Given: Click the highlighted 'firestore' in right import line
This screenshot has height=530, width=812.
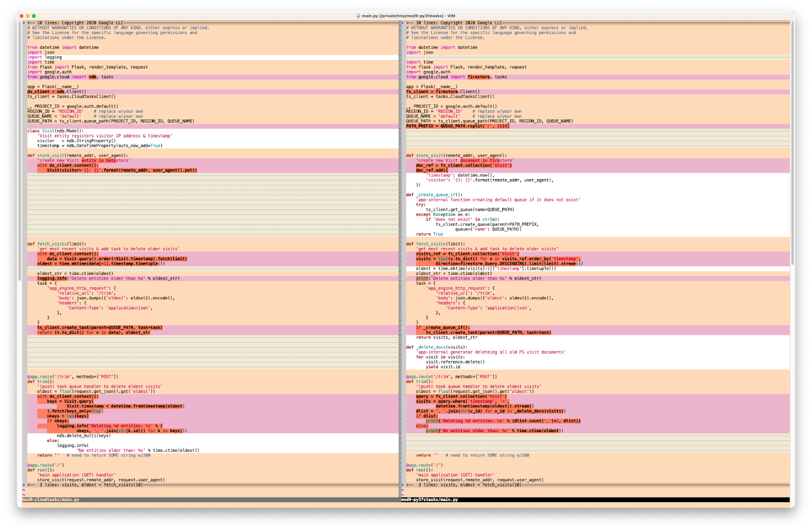Looking at the screenshot, I should click(x=479, y=77).
